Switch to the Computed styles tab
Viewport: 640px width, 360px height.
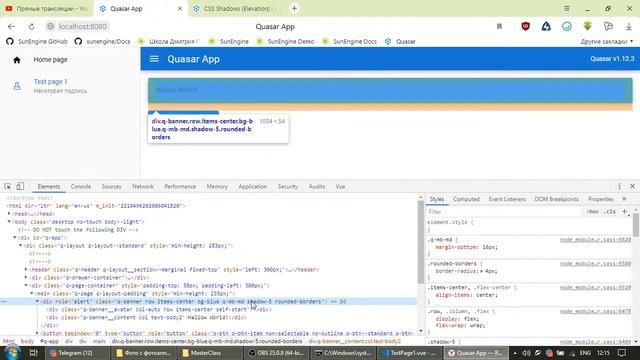click(x=466, y=199)
